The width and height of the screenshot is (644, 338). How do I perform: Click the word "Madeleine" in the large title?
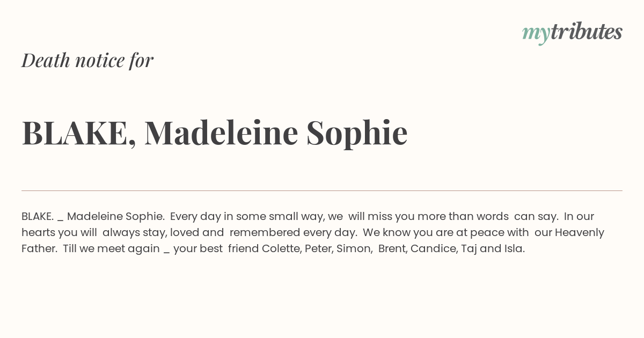coord(221,133)
